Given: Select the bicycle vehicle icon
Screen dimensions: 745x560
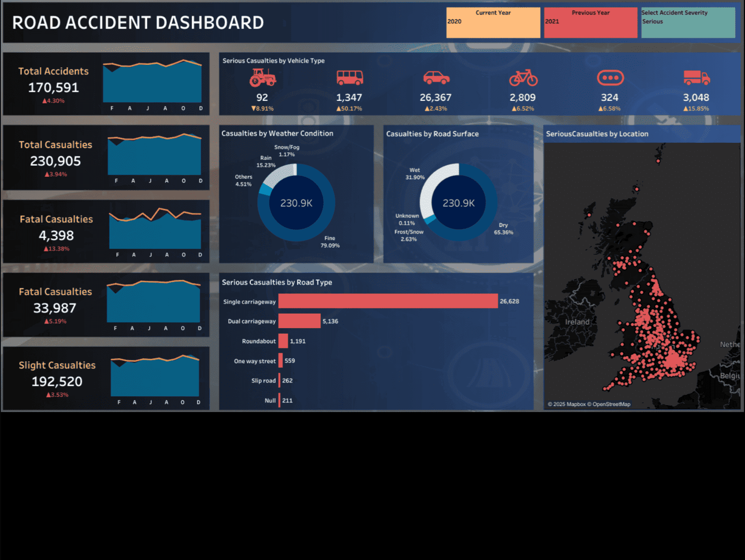Looking at the screenshot, I should 523,78.
